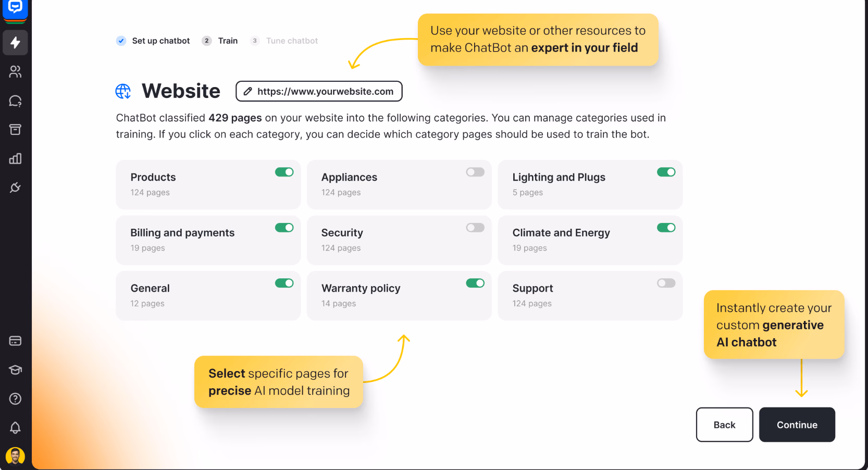Image resolution: width=868 pixels, height=470 pixels.
Task: Open the reports bar chart icon
Action: 15,159
